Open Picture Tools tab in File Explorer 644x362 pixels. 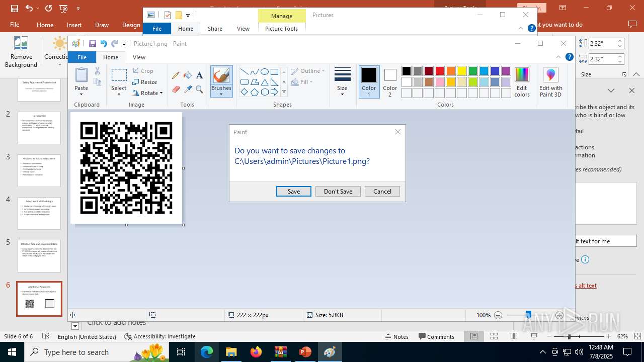click(281, 29)
